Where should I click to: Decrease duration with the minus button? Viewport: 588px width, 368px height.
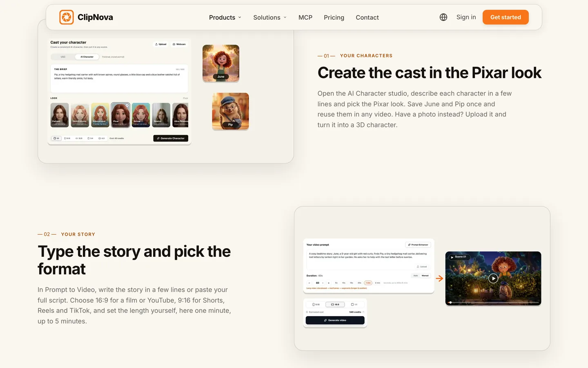[x=309, y=283]
